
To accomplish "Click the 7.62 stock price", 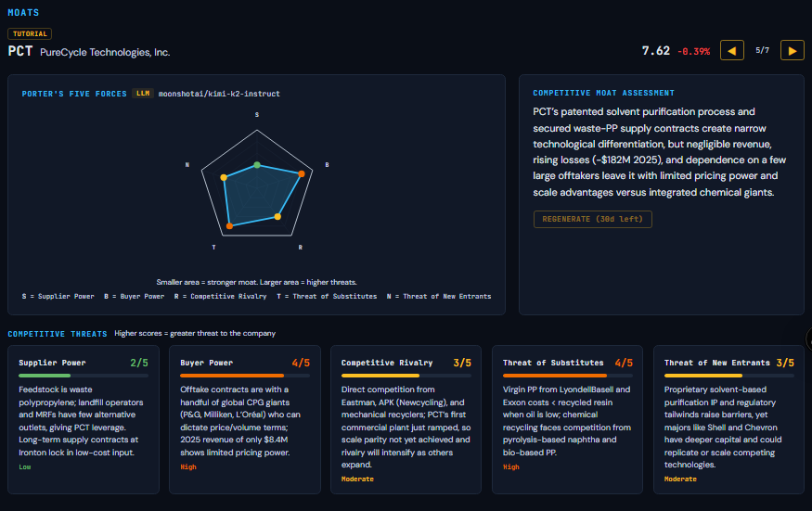I will (655, 51).
